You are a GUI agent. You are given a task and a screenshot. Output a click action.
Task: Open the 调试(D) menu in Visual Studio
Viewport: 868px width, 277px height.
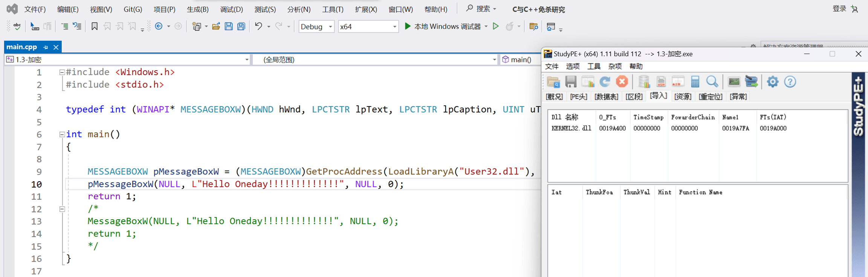click(x=231, y=9)
